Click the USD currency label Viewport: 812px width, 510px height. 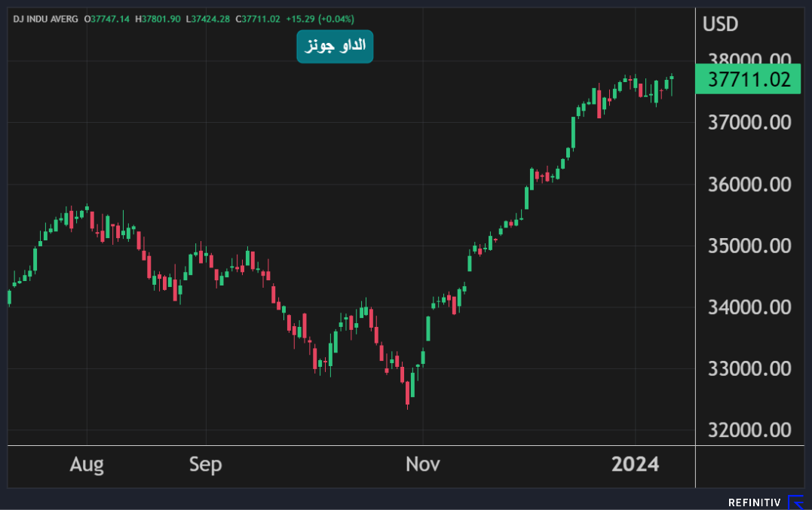point(721,24)
